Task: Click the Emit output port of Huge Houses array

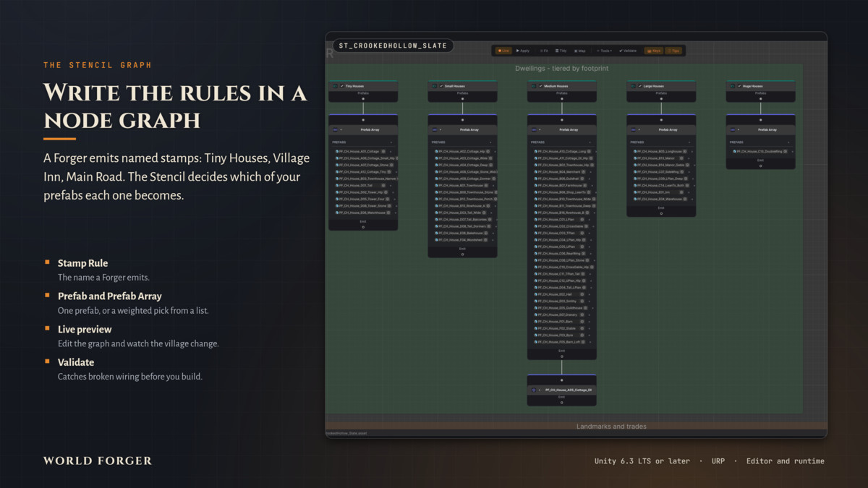Action: [760, 166]
